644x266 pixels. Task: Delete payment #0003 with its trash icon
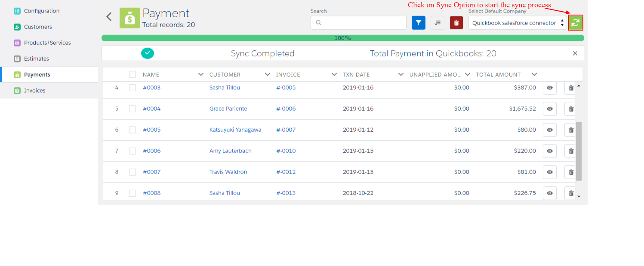pos(570,88)
